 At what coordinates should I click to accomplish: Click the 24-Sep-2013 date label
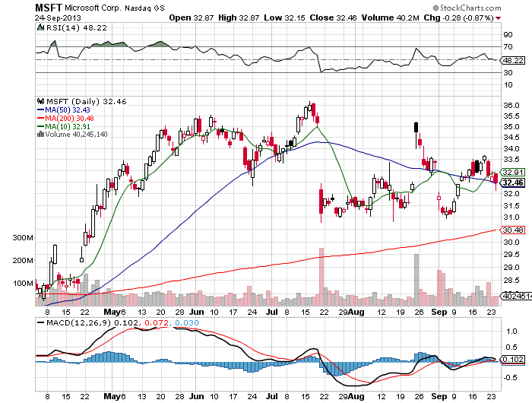click(58, 18)
